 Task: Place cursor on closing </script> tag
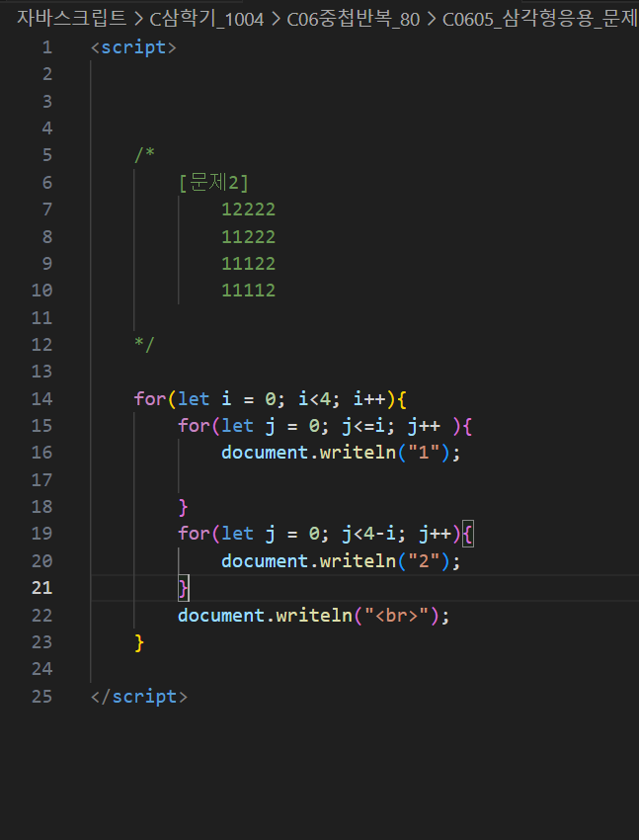click(139, 697)
